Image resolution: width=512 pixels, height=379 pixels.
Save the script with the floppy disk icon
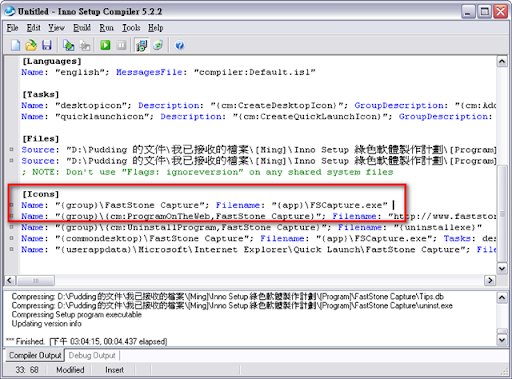coord(47,45)
